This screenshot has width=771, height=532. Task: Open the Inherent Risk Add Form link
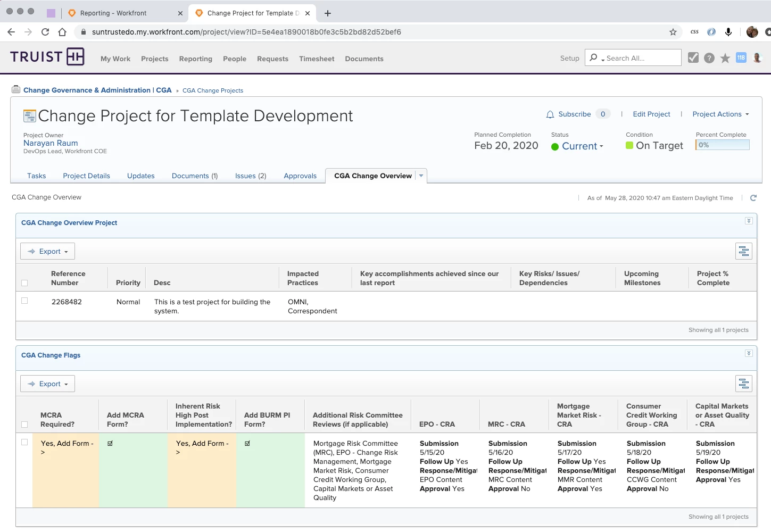tap(202, 447)
